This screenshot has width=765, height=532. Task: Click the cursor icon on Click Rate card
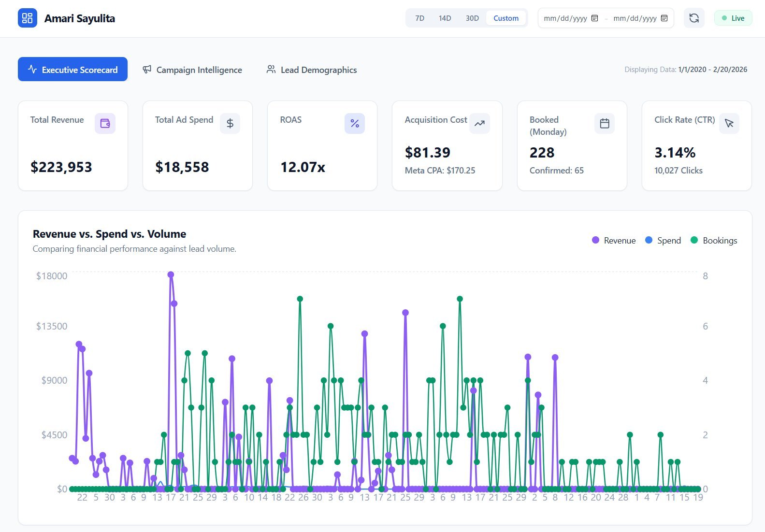click(x=729, y=124)
